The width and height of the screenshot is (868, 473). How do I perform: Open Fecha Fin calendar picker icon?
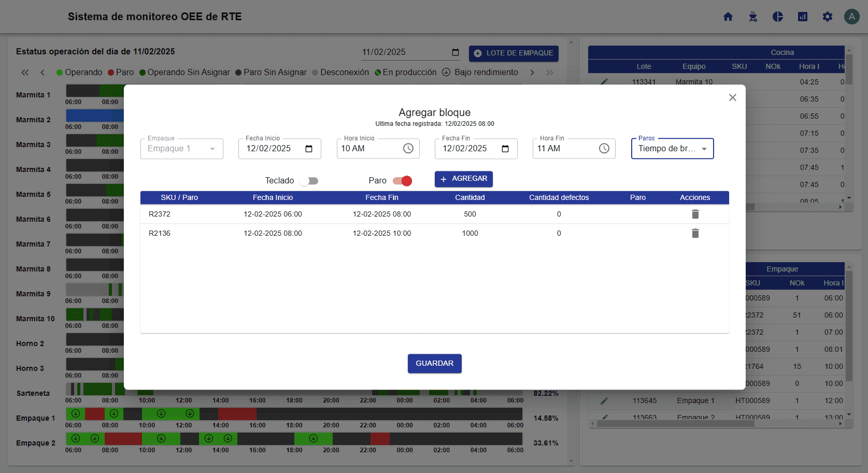tap(505, 149)
